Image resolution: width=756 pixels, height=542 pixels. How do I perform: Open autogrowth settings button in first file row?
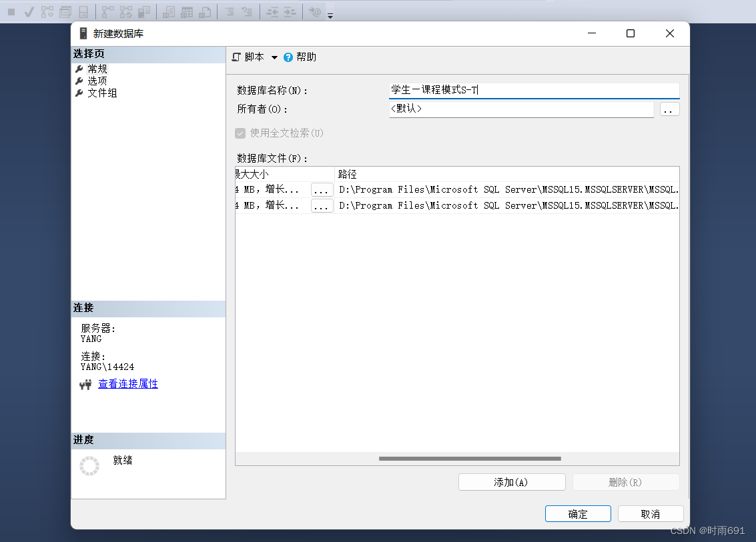[x=322, y=190]
